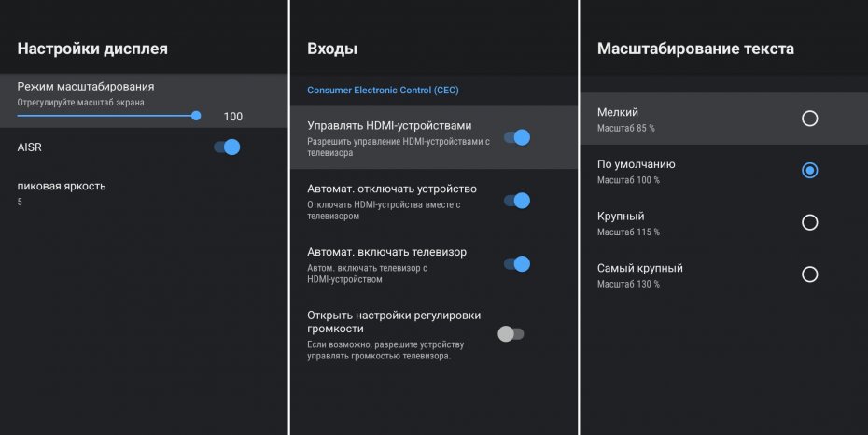
Task: Click the Автомат. отключать устройство label
Action: click(x=392, y=189)
